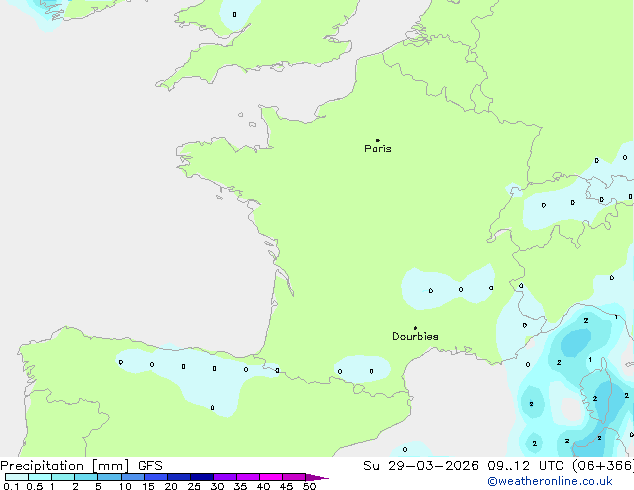Viewport: 634px width, 490px height.
Task: Click the 'Precipitation [mm]' map title
Action: tap(65, 466)
